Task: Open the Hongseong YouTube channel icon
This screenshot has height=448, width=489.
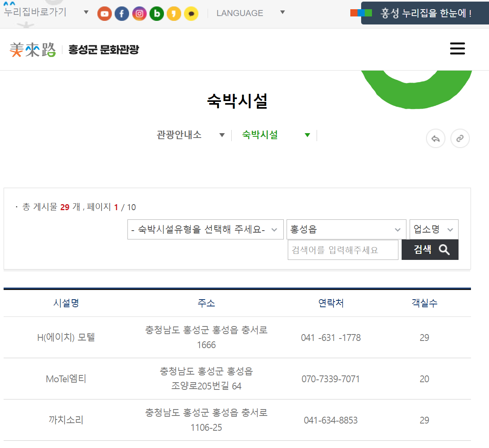Action: point(104,13)
